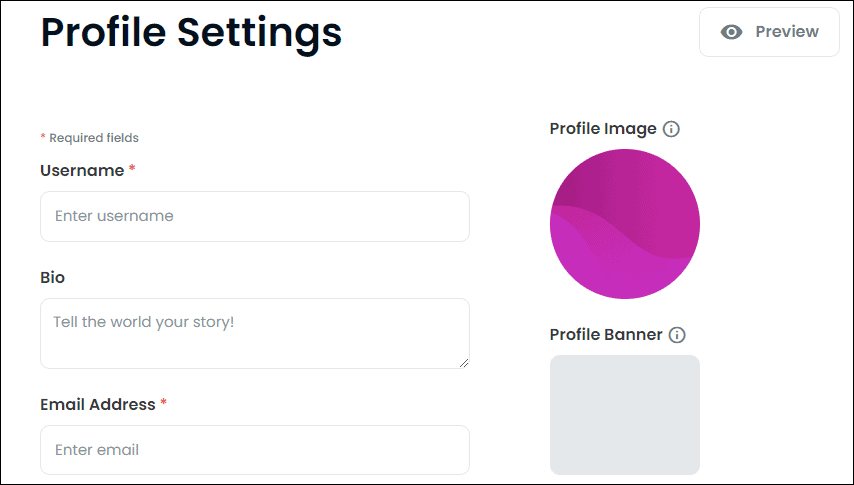Click the red asterisk next to Email Address
The width and height of the screenshot is (854, 485).
164,404
